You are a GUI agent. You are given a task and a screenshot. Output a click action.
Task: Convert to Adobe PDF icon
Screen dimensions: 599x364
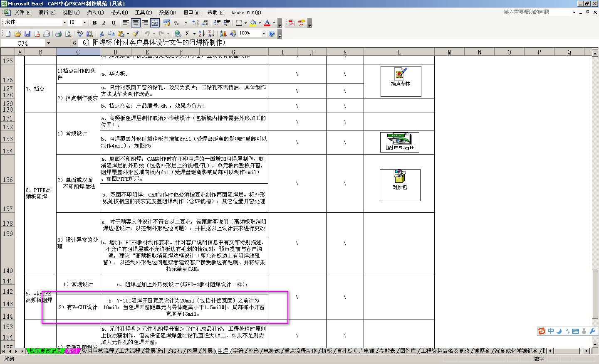click(292, 23)
